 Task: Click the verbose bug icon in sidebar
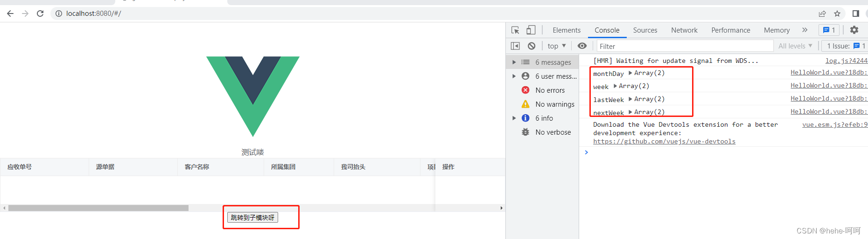tap(525, 132)
